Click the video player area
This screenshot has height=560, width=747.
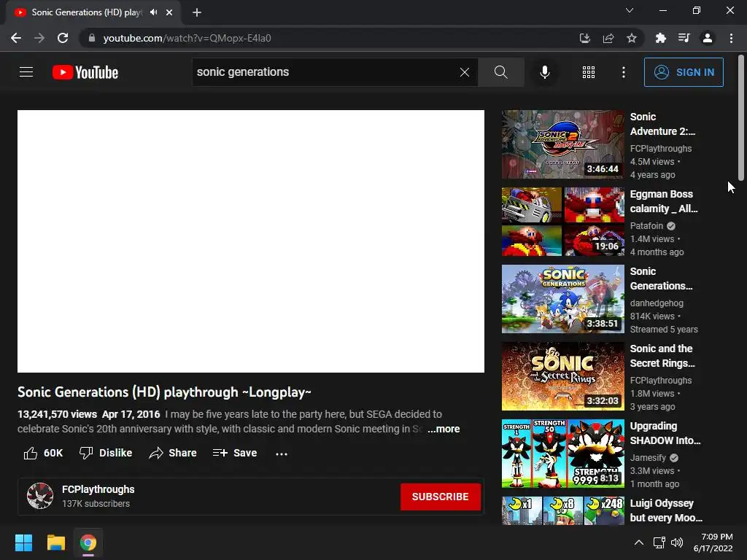tap(251, 241)
